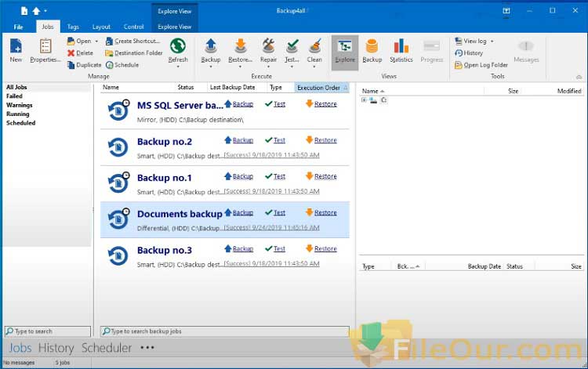Click the Open job button
The height and width of the screenshot is (369, 588).
(79, 41)
